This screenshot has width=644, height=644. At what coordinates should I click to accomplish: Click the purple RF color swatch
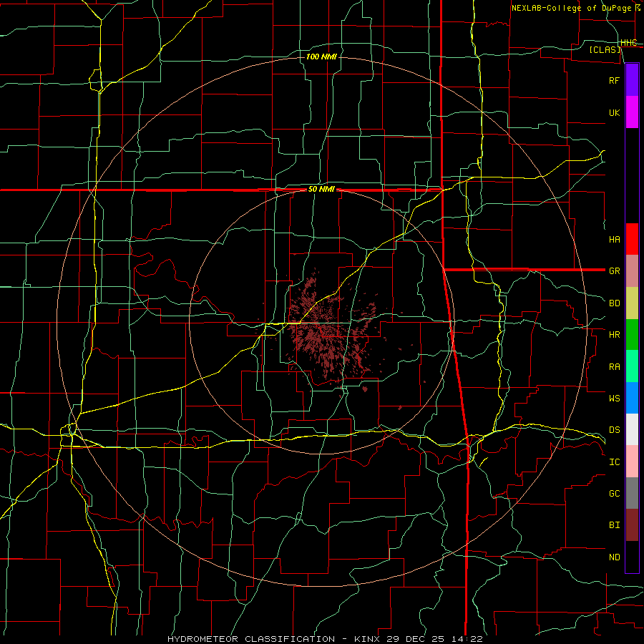click(632, 80)
